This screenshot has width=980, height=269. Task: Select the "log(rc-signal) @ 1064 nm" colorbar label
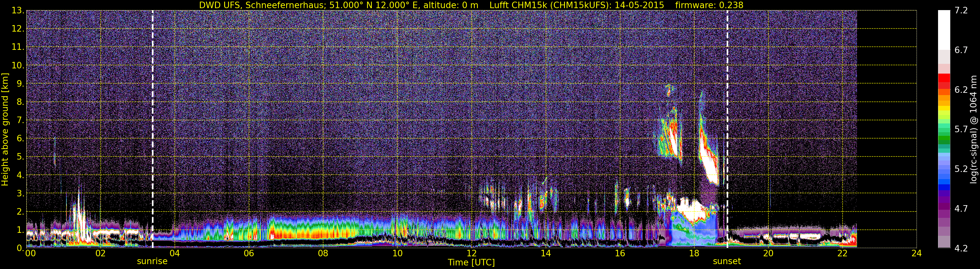974,130
